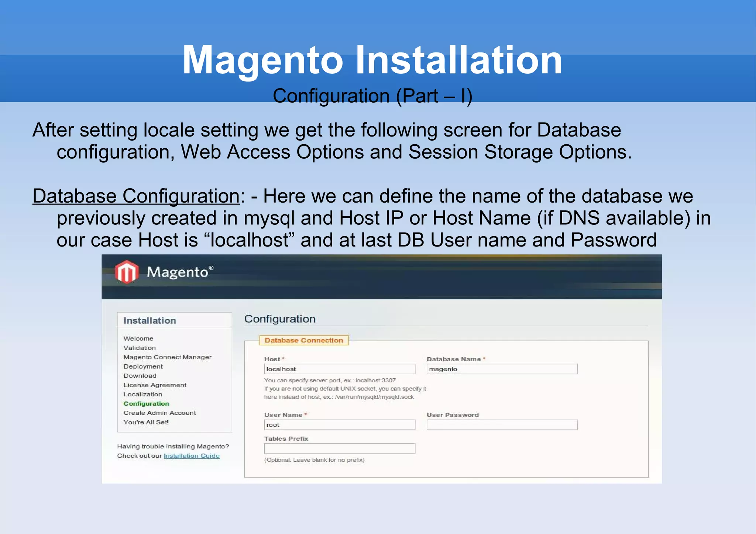
Task: Click the Database Connection legend label
Action: (304, 340)
